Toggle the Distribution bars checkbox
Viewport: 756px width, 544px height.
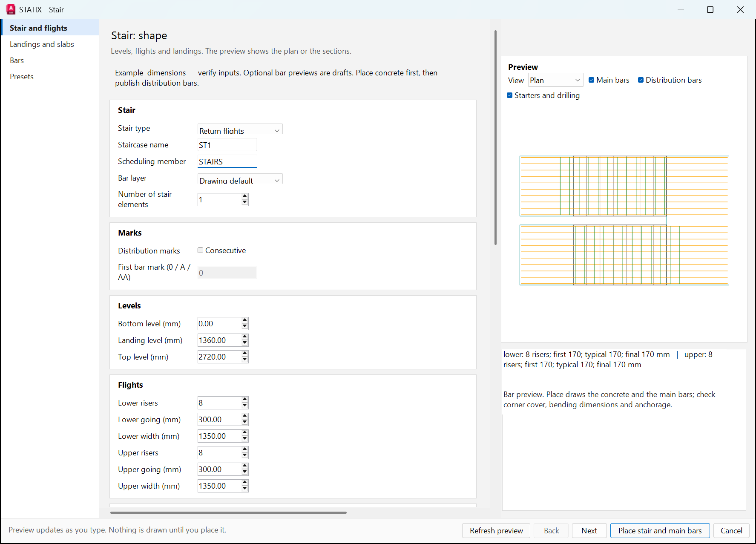pyautogui.click(x=641, y=80)
